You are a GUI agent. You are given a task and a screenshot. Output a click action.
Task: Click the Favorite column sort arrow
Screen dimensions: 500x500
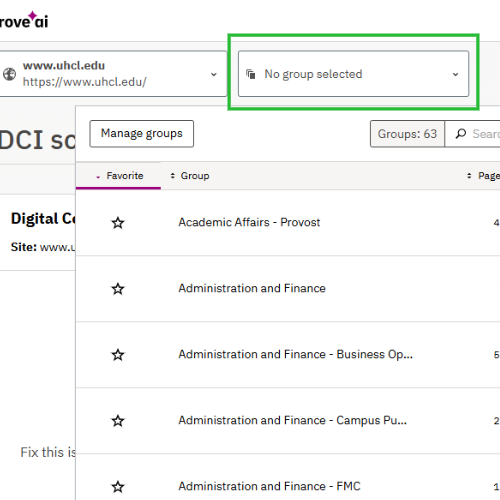98,177
